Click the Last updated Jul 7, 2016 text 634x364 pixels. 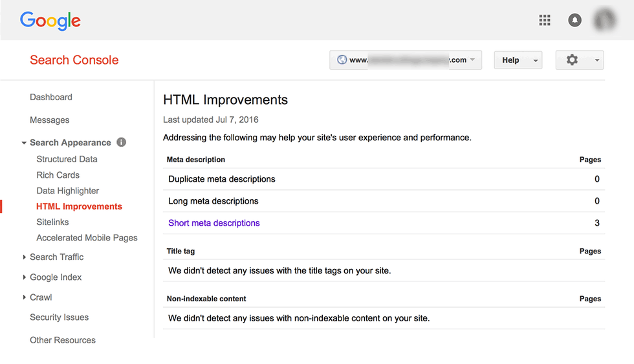pos(211,120)
